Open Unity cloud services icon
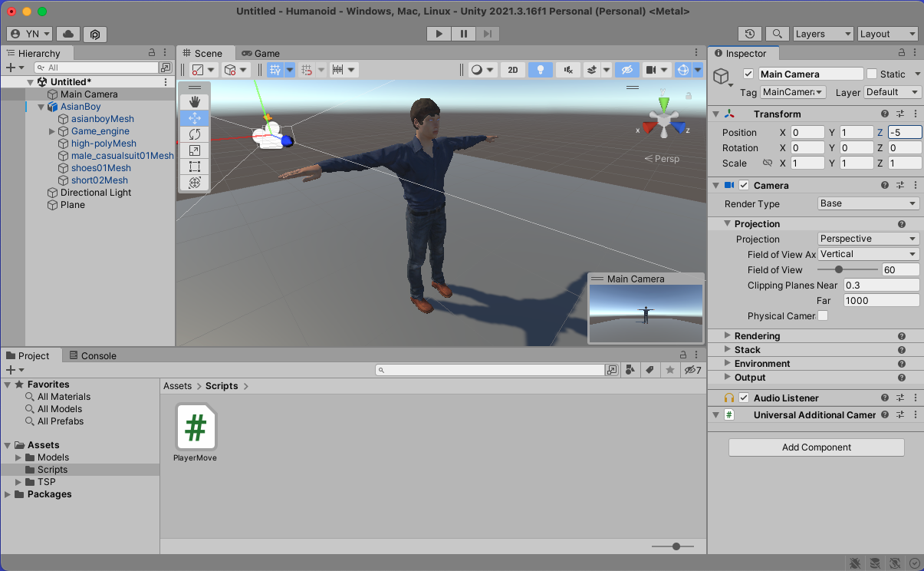This screenshot has width=924, height=571. (68, 34)
